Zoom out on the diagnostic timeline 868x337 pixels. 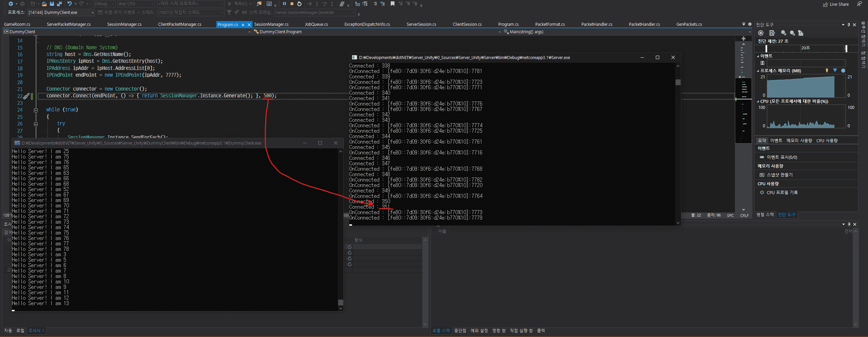792,33
